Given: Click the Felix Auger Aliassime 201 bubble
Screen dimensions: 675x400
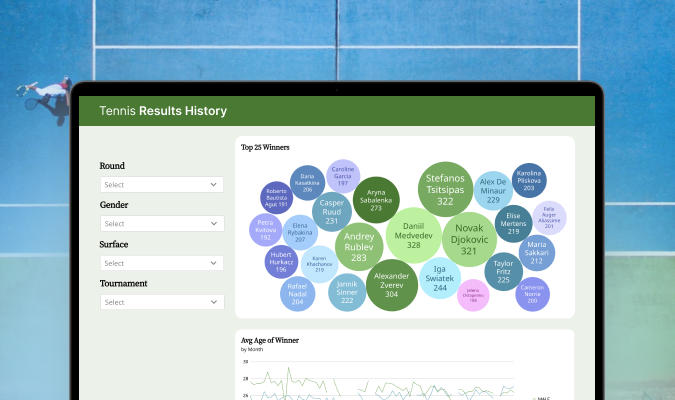Looking at the screenshot, I should 549,218.
